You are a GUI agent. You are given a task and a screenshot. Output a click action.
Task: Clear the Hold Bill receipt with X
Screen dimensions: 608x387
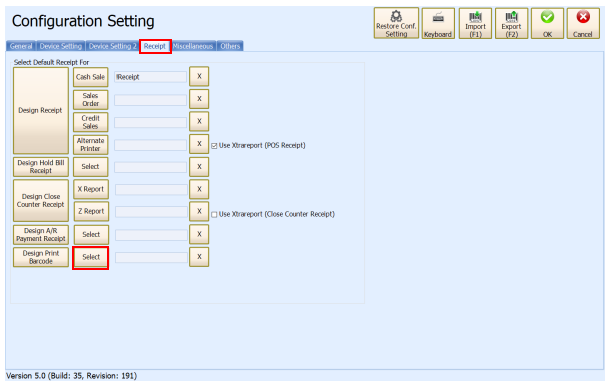coord(199,167)
